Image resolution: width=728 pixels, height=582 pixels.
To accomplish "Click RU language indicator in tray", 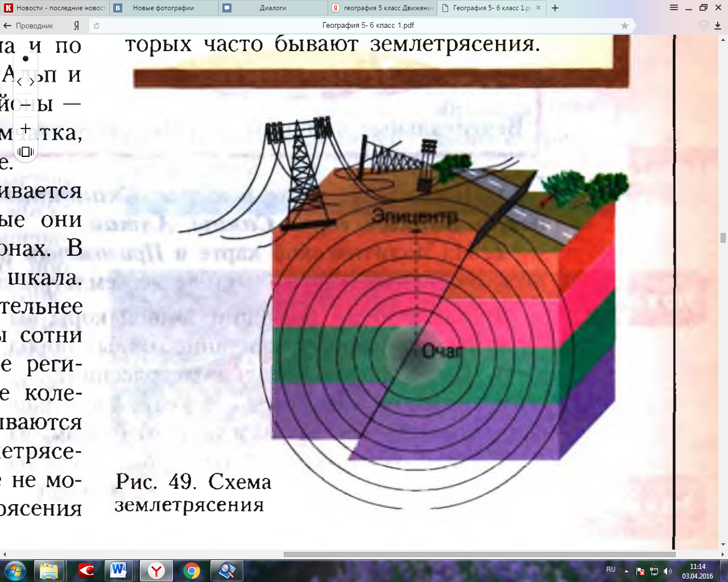I will 611,569.
